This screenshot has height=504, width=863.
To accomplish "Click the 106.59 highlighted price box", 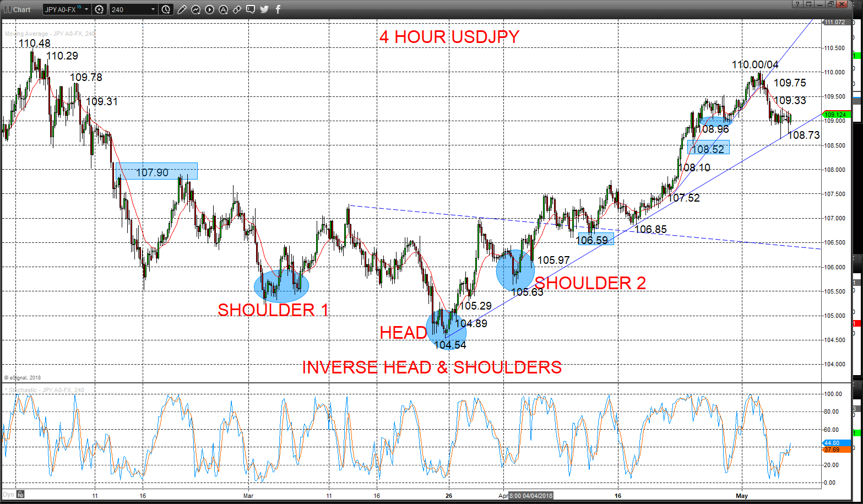I will [595, 239].
